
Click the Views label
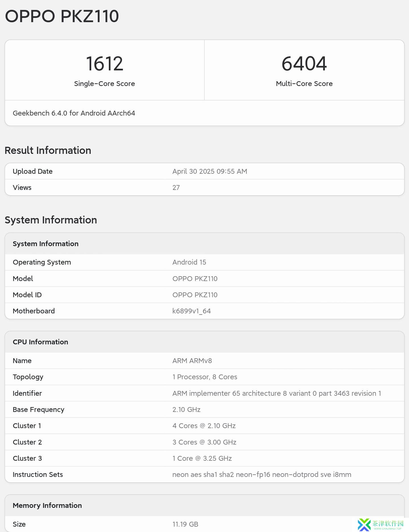[x=22, y=188]
